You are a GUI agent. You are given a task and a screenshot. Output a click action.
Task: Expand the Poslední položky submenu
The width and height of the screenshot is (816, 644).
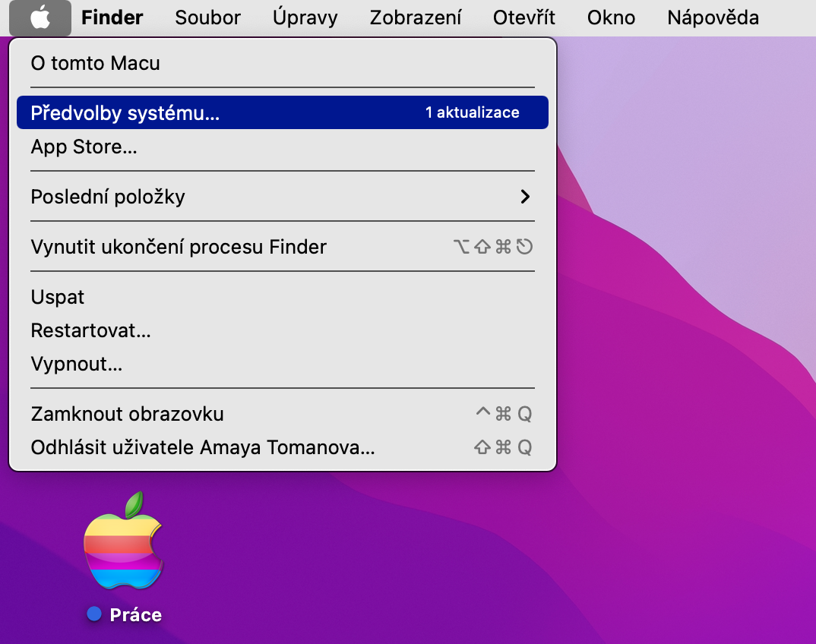[x=283, y=196]
